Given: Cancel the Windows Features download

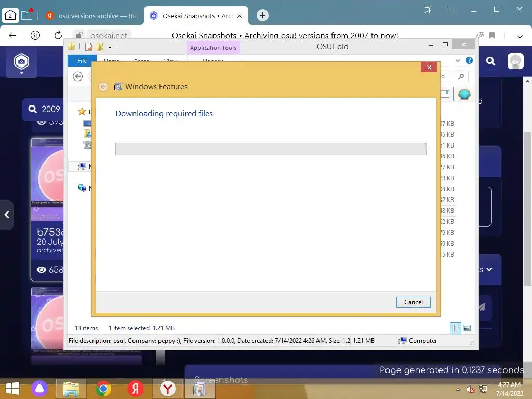Looking at the screenshot, I should pos(413,302).
